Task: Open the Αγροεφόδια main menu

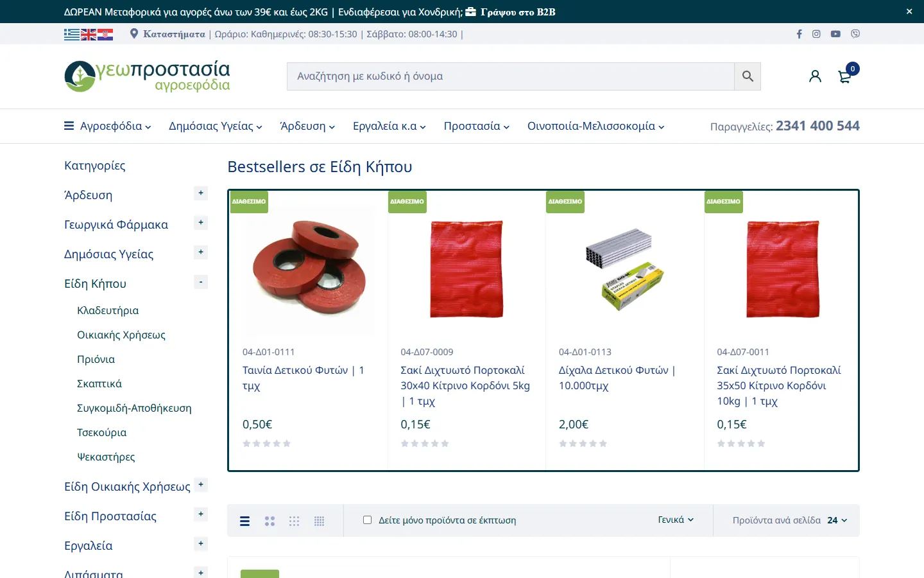Action: pos(108,126)
